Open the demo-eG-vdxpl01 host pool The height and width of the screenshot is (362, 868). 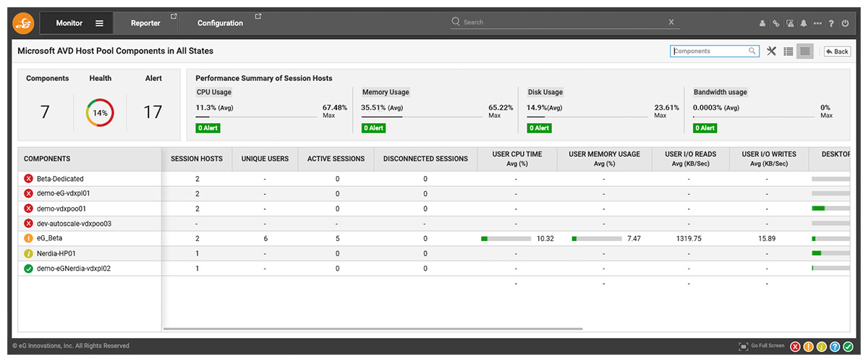[63, 194]
